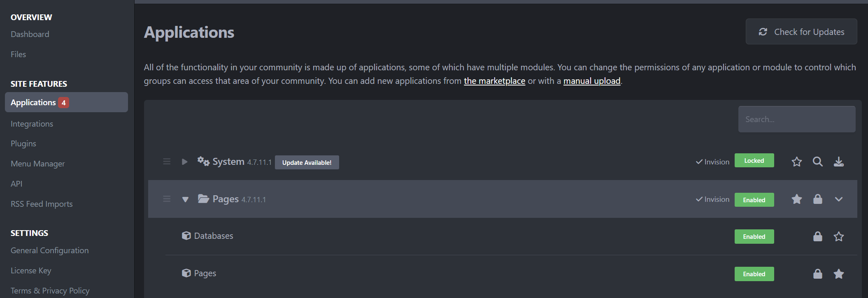This screenshot has height=298, width=868.
Task: Toggle Enabled badge on Databases module
Action: (x=754, y=236)
